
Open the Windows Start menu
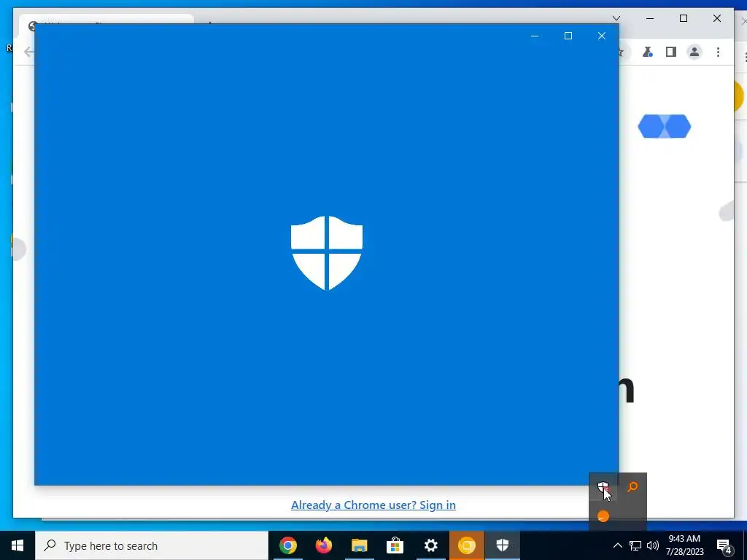18,545
